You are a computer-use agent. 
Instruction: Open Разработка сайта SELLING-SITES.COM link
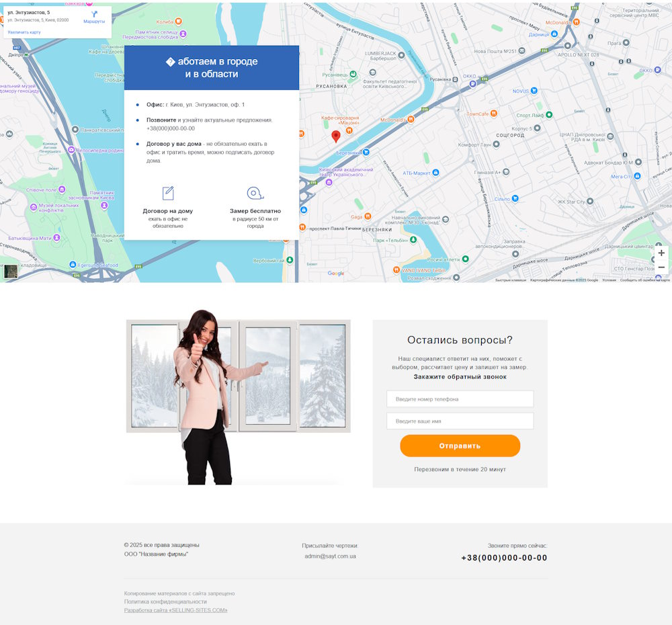175,610
